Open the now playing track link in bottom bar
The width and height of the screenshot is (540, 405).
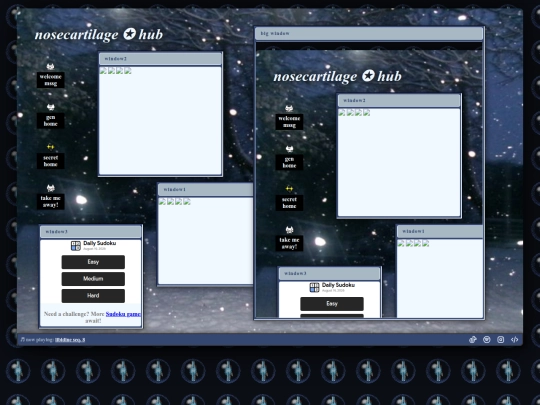(x=70, y=340)
